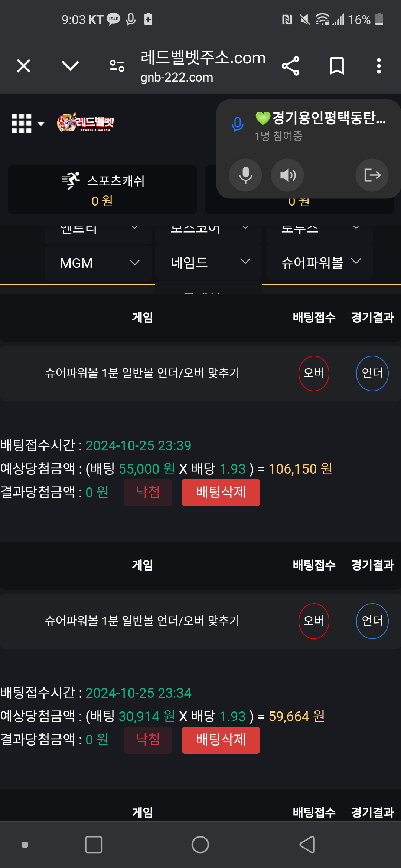Toggle speaker in voice chat overlay
Screen dimensions: 401x868
pyautogui.click(x=287, y=175)
